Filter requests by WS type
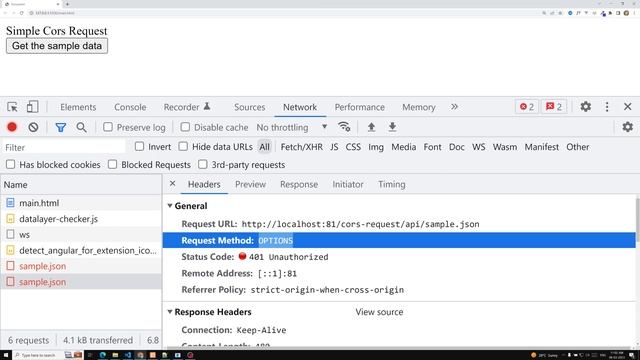The height and width of the screenshot is (360, 640). [479, 147]
